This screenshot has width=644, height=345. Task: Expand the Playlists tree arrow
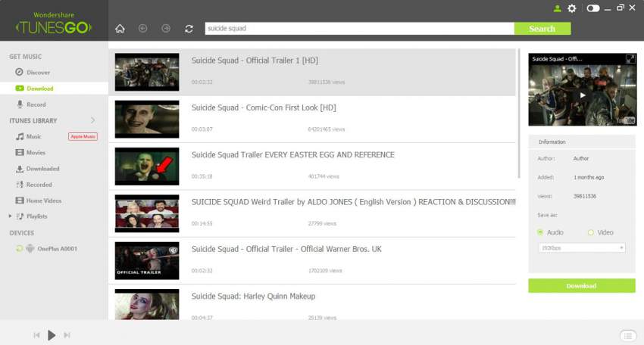pyautogui.click(x=11, y=216)
